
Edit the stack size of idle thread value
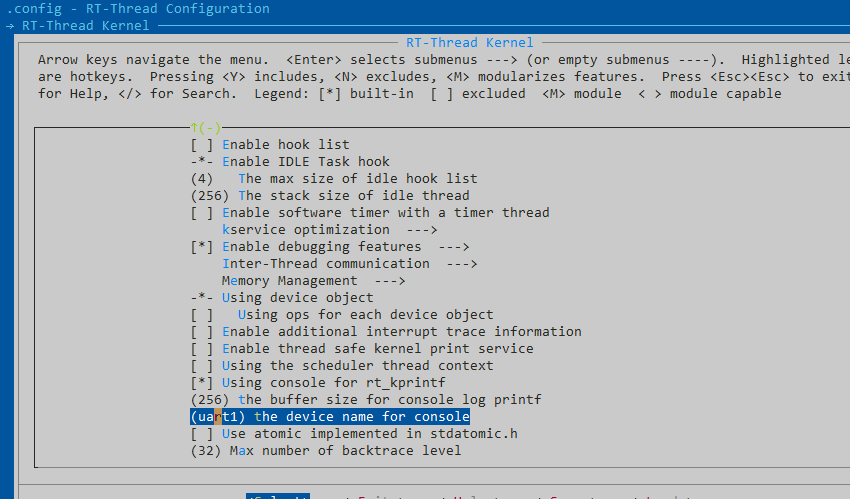click(330, 196)
